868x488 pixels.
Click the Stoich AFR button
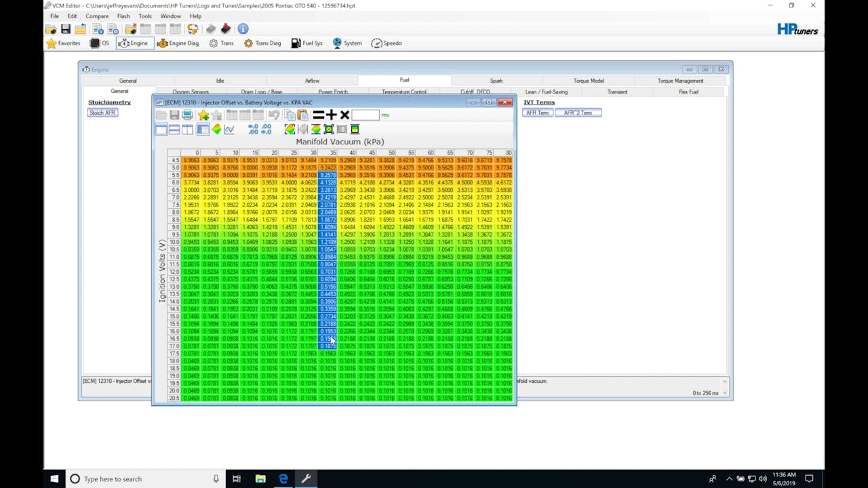(102, 113)
